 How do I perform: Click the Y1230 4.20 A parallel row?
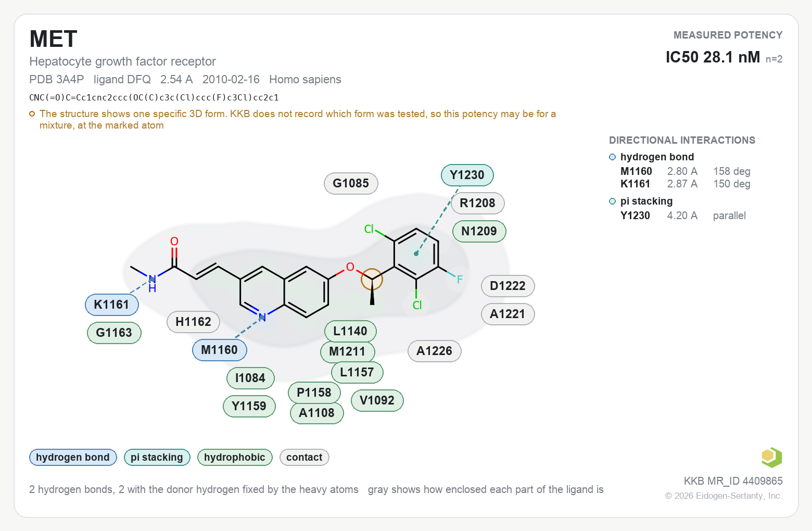tap(683, 216)
